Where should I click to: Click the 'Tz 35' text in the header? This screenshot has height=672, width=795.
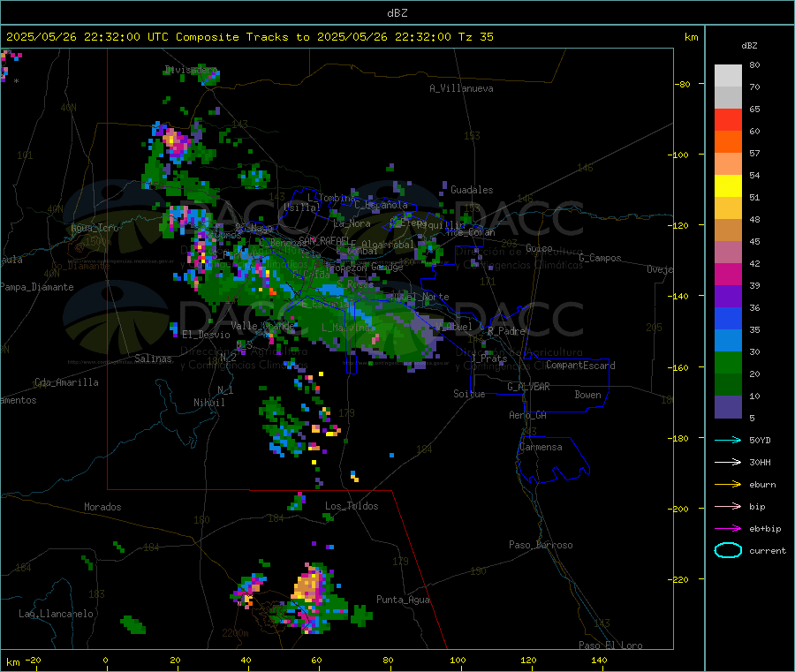pyautogui.click(x=475, y=37)
